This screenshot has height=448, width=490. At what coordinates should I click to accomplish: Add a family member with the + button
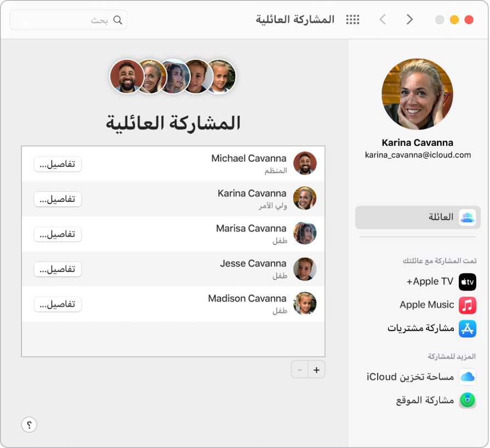[316, 370]
